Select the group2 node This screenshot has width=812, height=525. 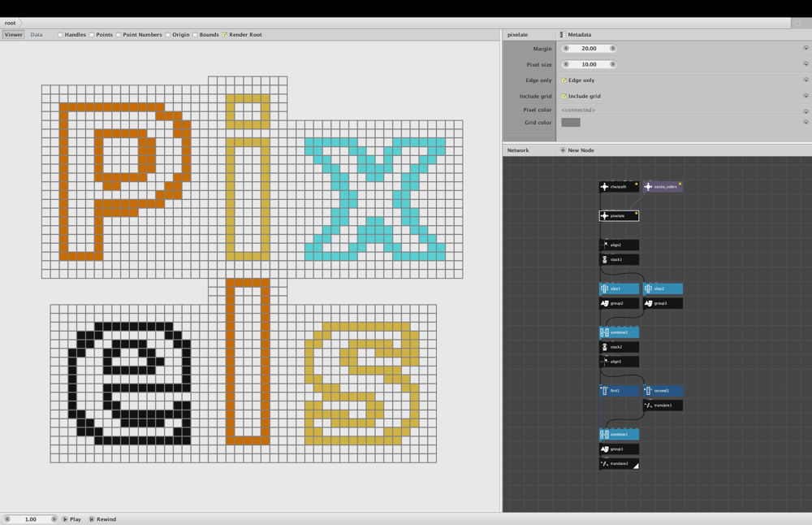619,303
